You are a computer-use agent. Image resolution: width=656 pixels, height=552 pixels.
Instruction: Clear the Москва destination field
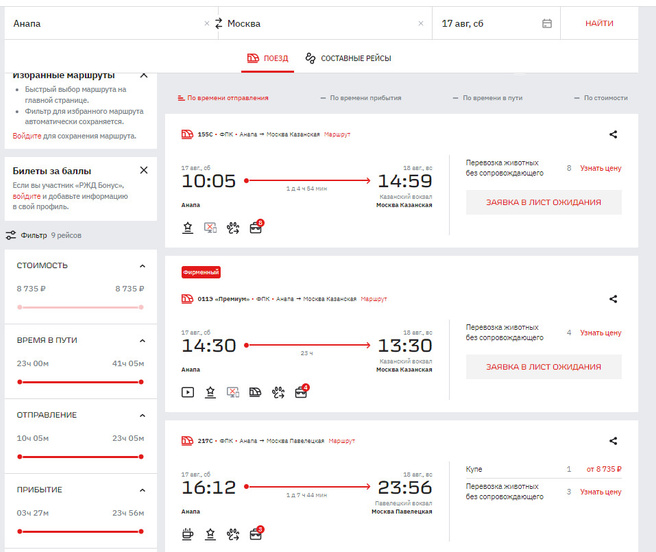tap(421, 23)
